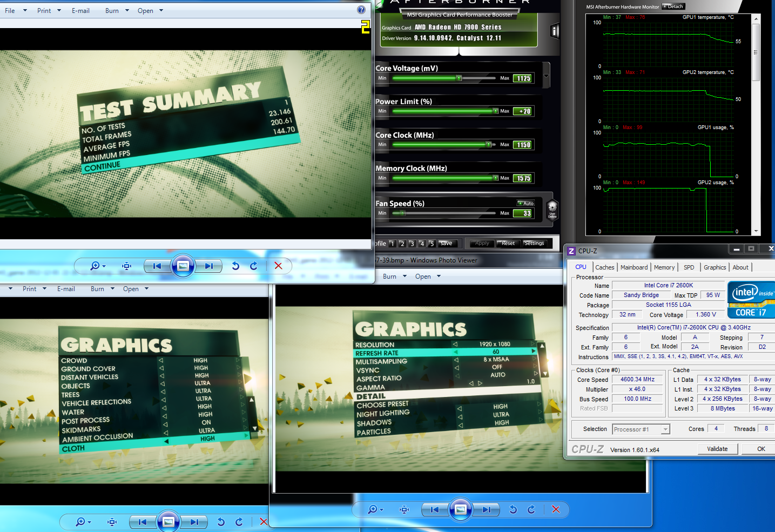Viewport: 775px width, 532px height.
Task: Switch to CPU-Z Graphics tab
Action: pos(715,267)
